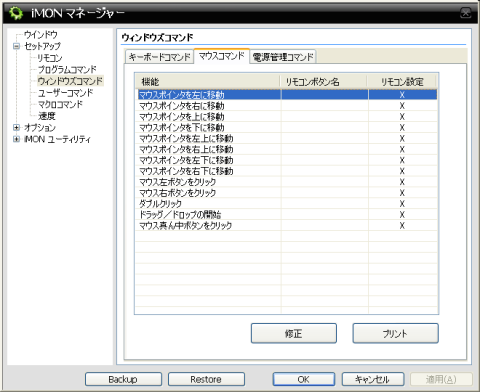This screenshot has width=480, height=392.
Task: Open マクロコマンド in the tree
Action: (60, 104)
